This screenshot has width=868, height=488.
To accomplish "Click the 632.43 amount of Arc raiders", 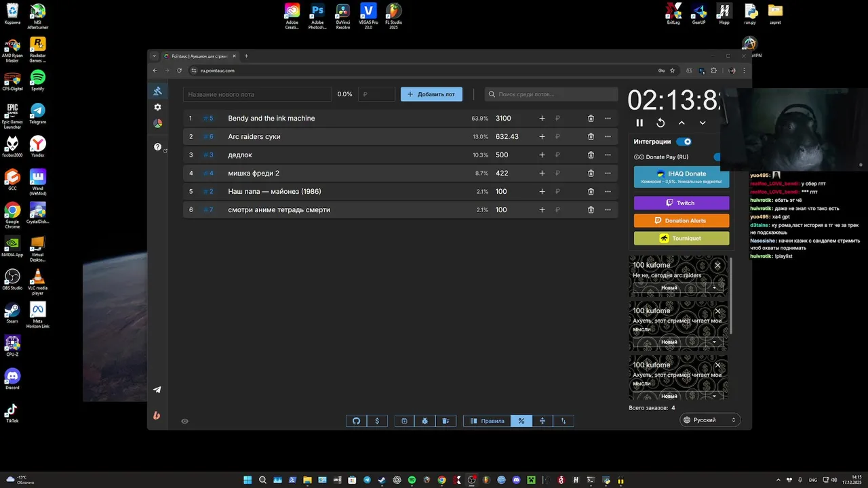I will click(507, 137).
